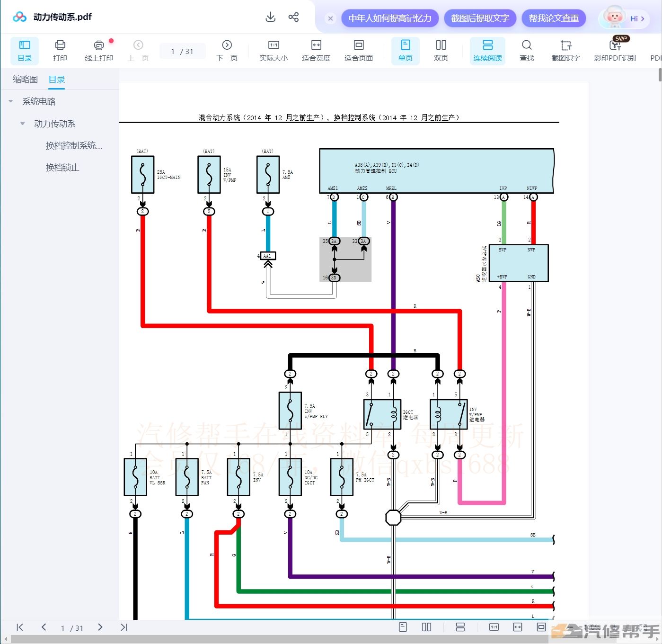662x644 pixels.
Task: Open 线上打印 online printing
Action: [x=99, y=51]
